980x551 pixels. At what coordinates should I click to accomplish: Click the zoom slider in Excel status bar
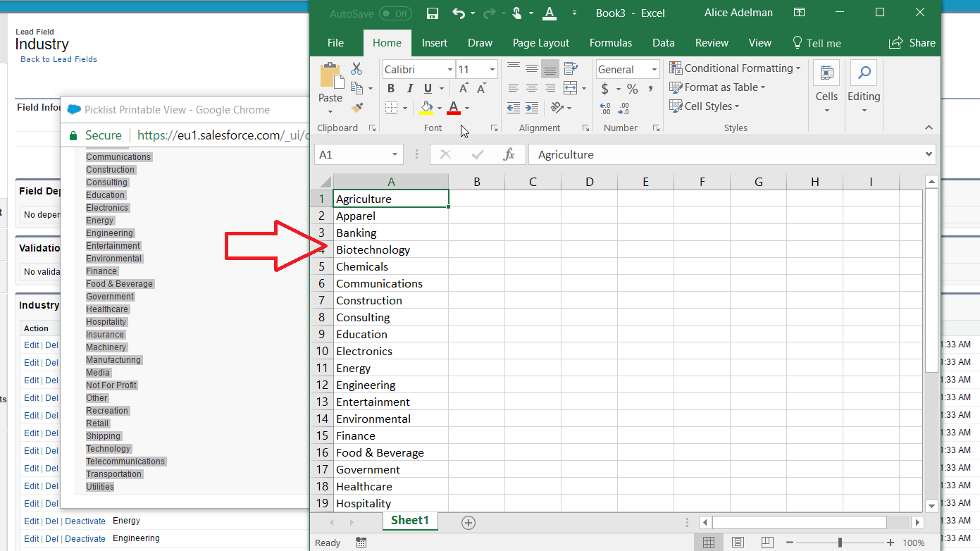[840, 543]
